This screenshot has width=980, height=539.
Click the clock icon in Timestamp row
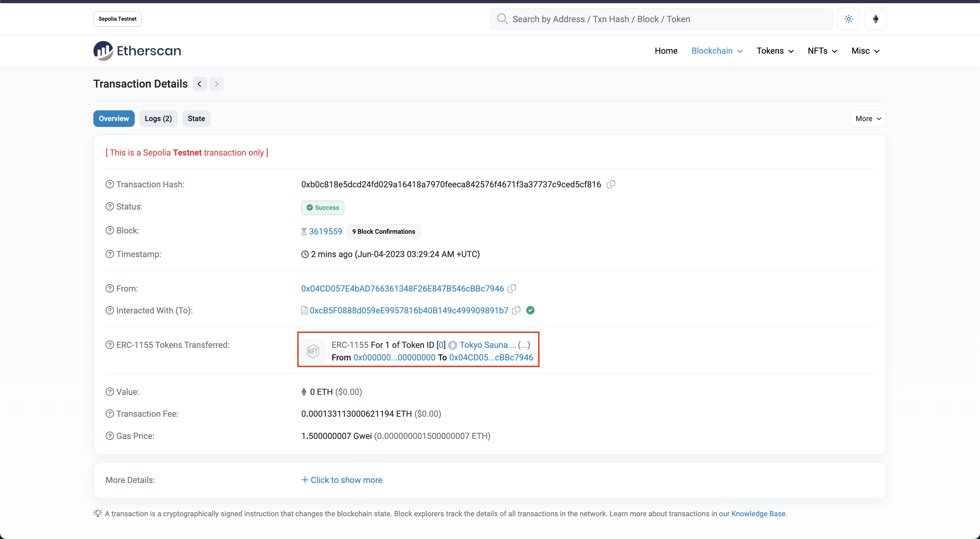(305, 254)
